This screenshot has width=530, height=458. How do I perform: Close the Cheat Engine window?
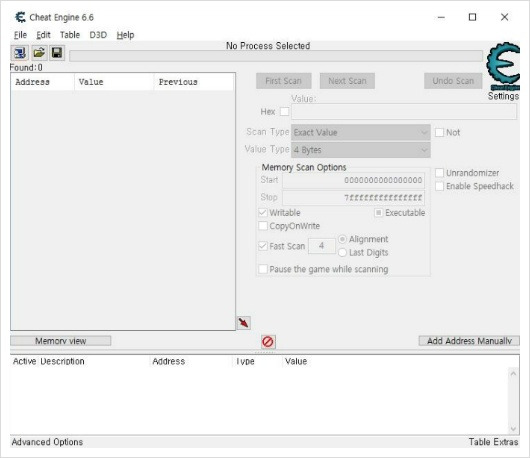pyautogui.click(x=504, y=17)
